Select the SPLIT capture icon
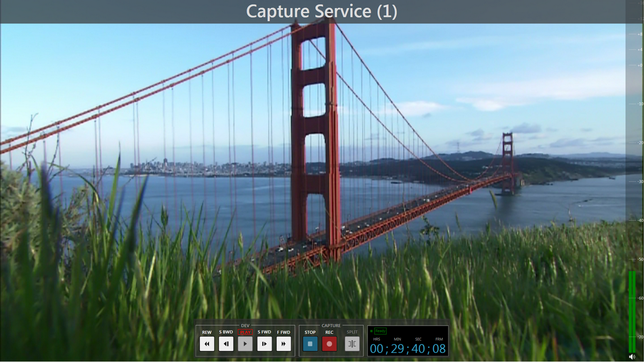 [x=352, y=344]
